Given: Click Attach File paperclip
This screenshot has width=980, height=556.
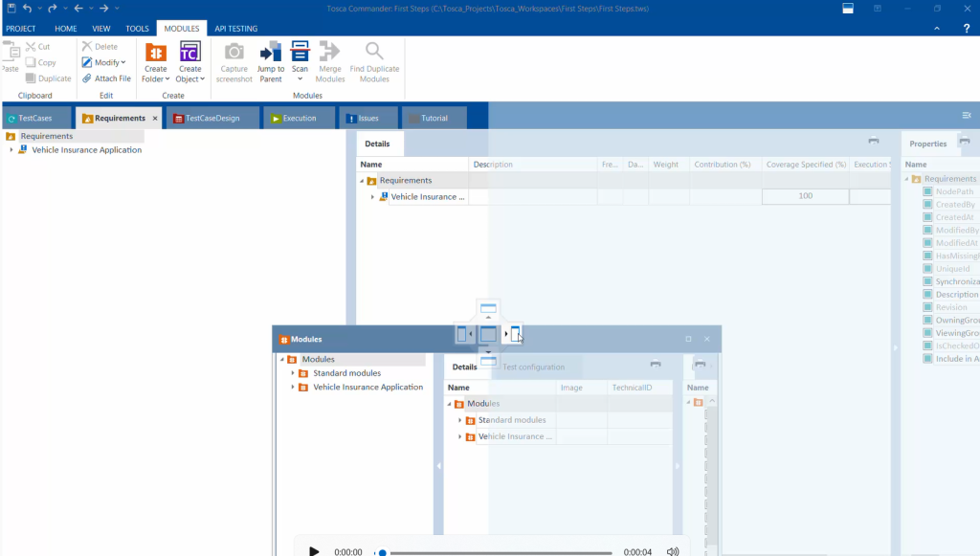Looking at the screenshot, I should [x=106, y=78].
